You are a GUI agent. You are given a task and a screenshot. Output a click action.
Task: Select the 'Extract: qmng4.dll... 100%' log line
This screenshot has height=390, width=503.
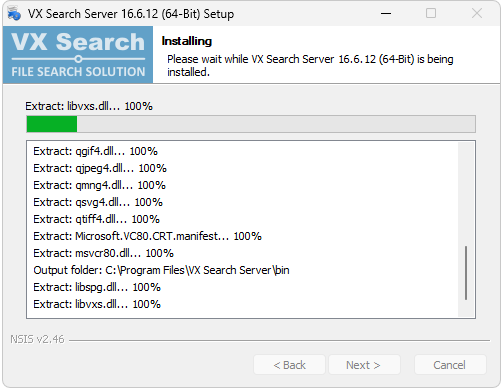pos(99,185)
